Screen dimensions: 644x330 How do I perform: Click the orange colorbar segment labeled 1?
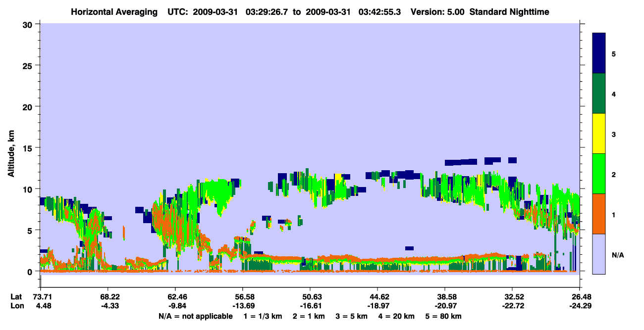click(x=599, y=214)
